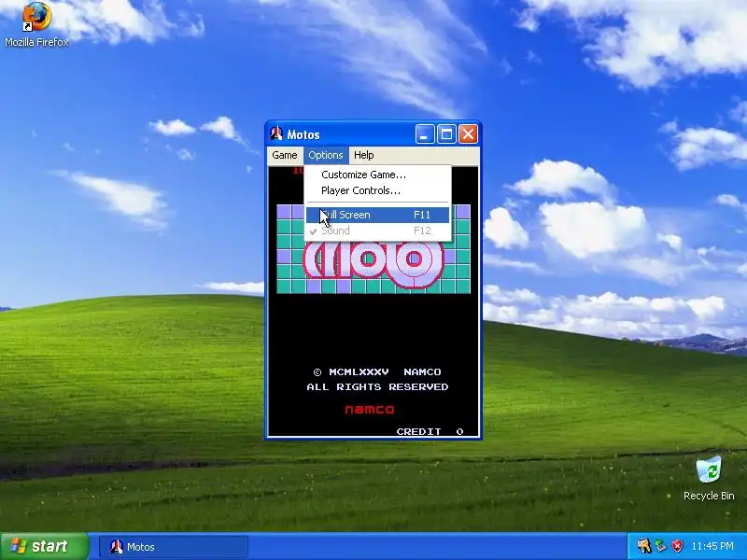747x560 pixels.
Task: Click the Motos taskbar button
Action: [x=174, y=547]
